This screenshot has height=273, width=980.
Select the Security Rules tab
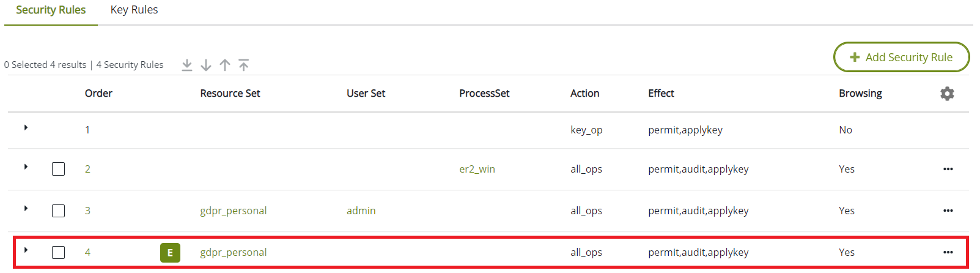[x=51, y=10]
